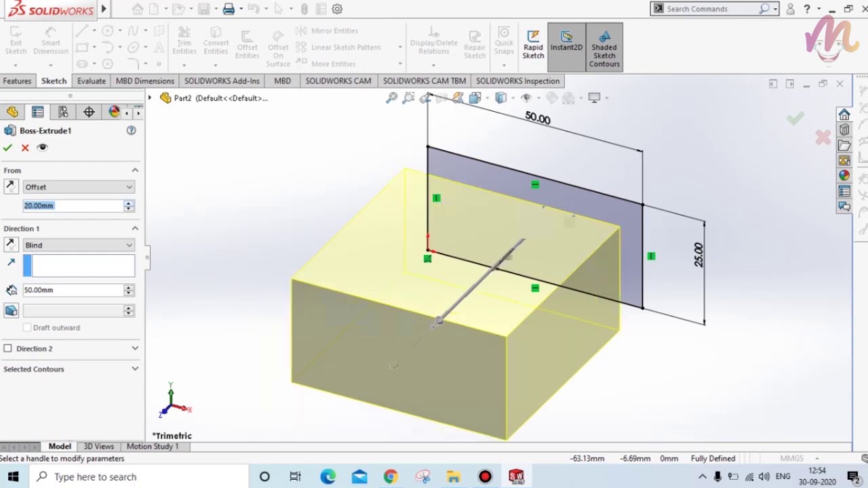Cancel Boss-Extrude with red X
The image size is (868, 488).
tap(25, 148)
